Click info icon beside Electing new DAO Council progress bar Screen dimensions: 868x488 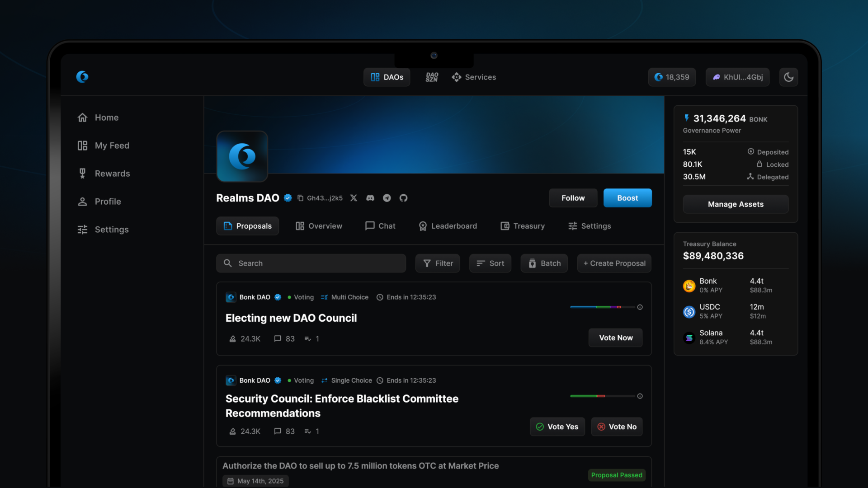click(640, 307)
